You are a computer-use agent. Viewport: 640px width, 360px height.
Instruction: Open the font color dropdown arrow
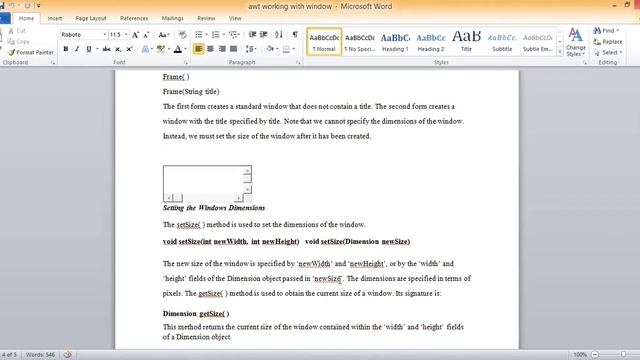tap(185, 49)
